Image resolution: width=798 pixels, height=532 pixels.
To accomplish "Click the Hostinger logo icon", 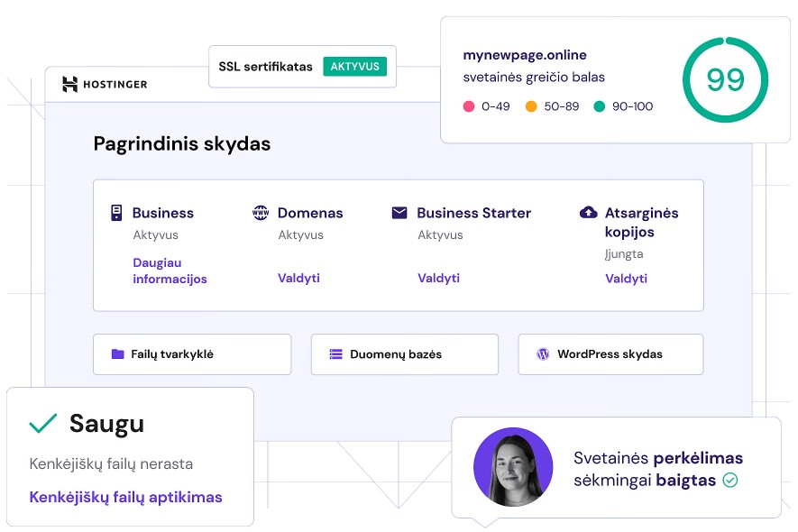I will tap(69, 84).
